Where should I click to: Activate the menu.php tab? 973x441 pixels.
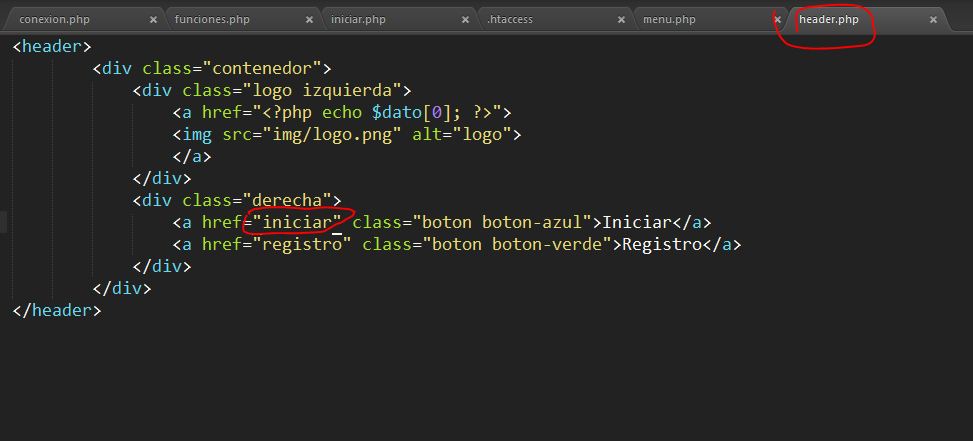tap(669, 19)
